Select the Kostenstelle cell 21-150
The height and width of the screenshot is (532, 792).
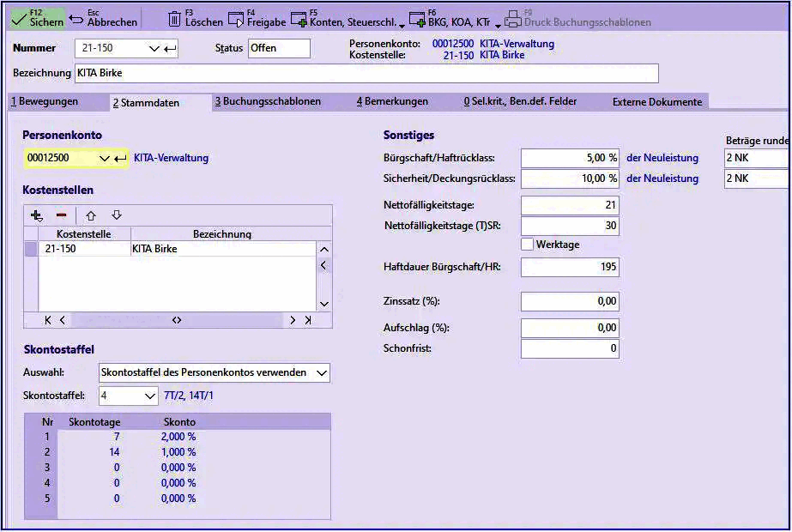[84, 249]
